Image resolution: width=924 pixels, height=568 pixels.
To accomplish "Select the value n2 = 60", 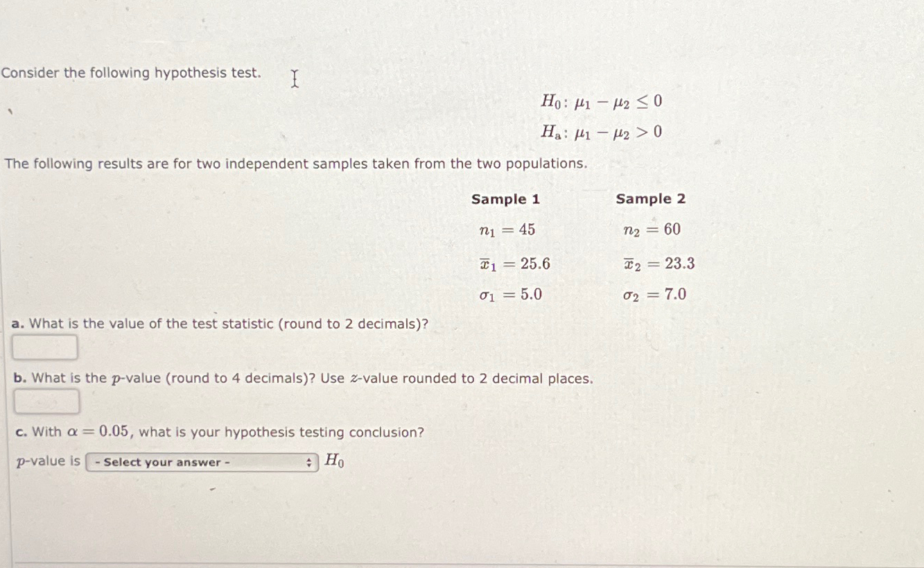I will (x=652, y=230).
